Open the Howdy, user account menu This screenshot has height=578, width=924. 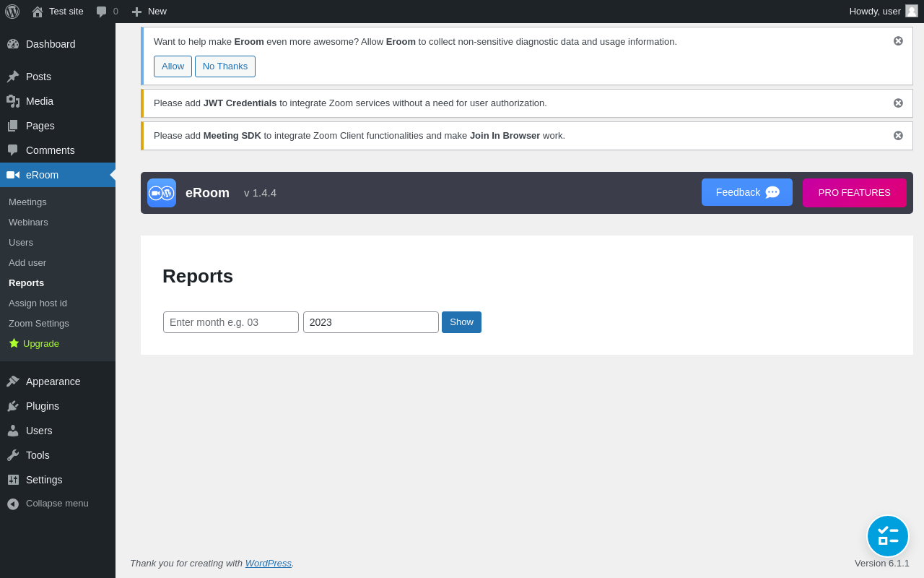coord(884,12)
